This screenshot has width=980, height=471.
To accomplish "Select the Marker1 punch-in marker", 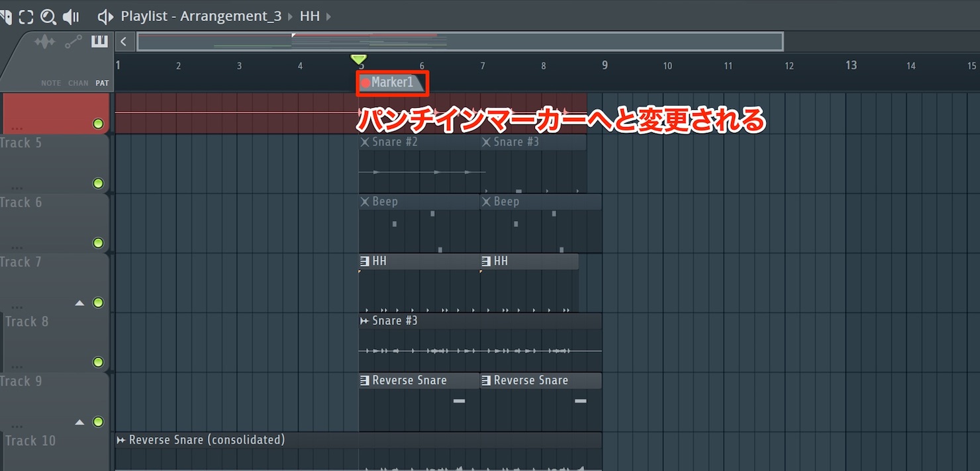I will coord(393,83).
